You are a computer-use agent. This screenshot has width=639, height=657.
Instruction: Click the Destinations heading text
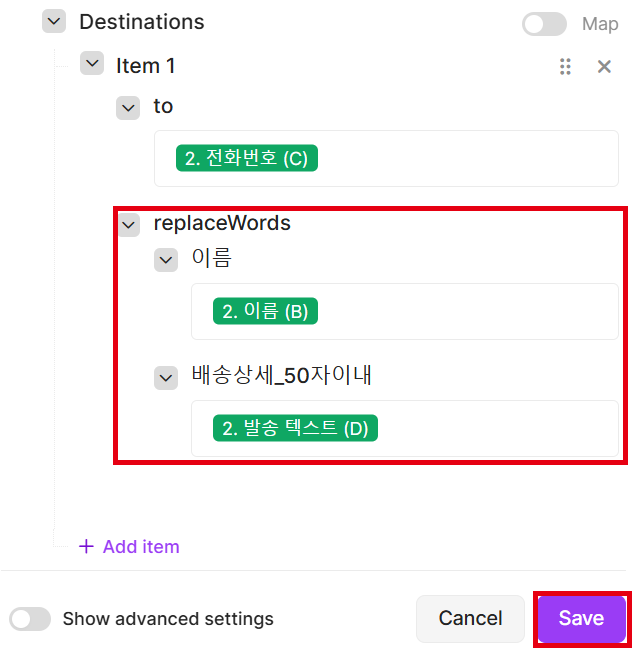tap(142, 22)
